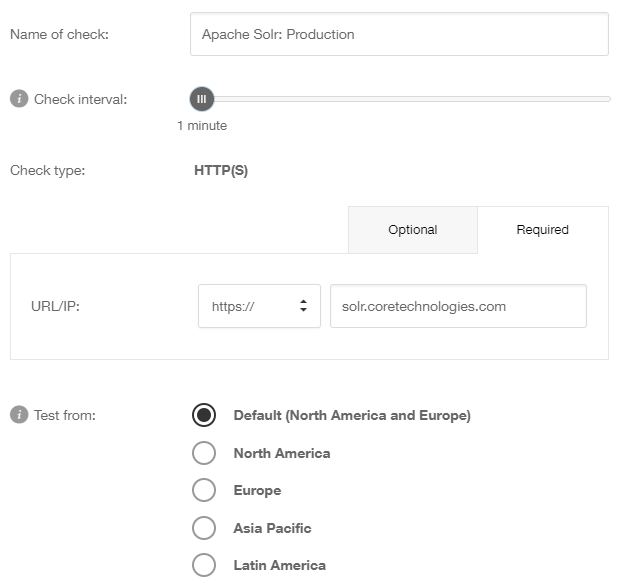Select the North America radio button
The height and width of the screenshot is (585, 626).
[204, 453]
